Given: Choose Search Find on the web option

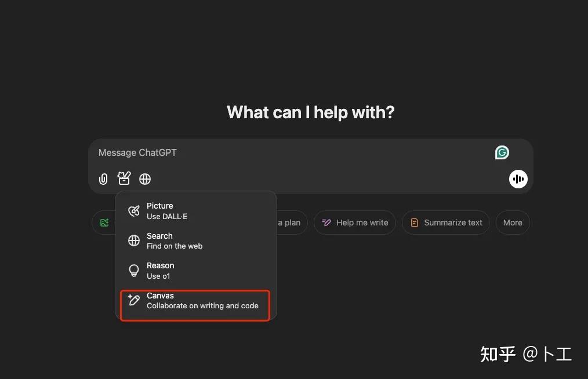Looking at the screenshot, I should 197,240.
